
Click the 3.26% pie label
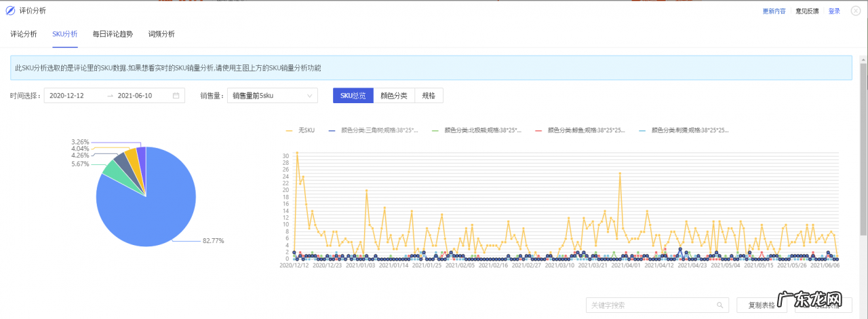click(80, 142)
